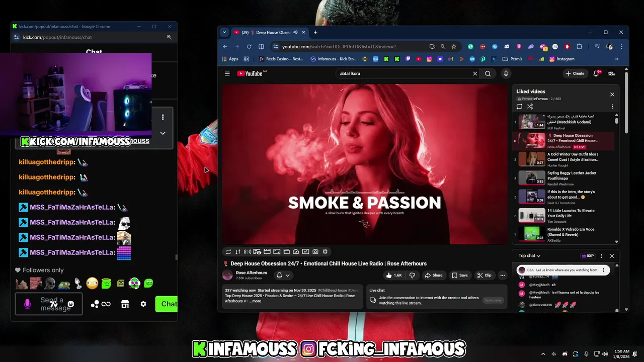The width and height of the screenshot is (644, 362).
Task: Open the emoji picker in Kick message box
Action: [70, 304]
